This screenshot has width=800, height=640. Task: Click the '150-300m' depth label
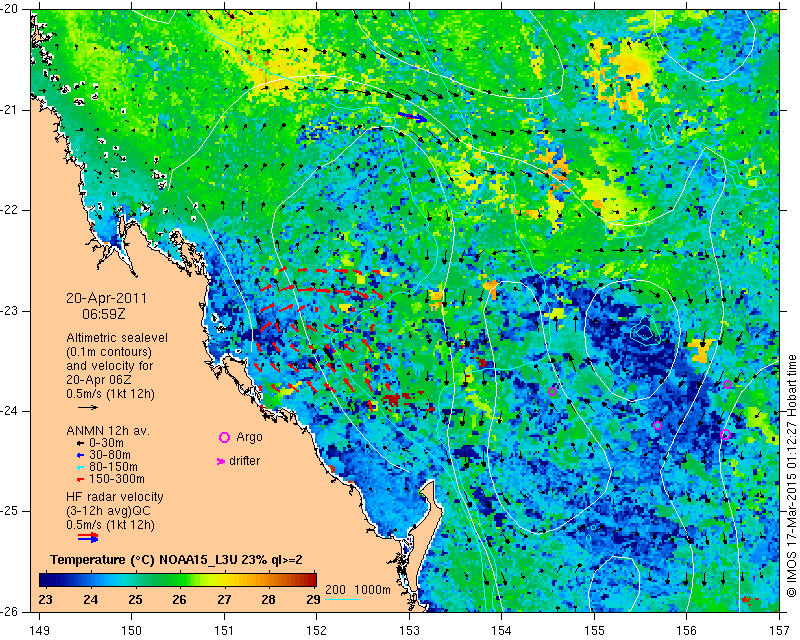point(116,479)
